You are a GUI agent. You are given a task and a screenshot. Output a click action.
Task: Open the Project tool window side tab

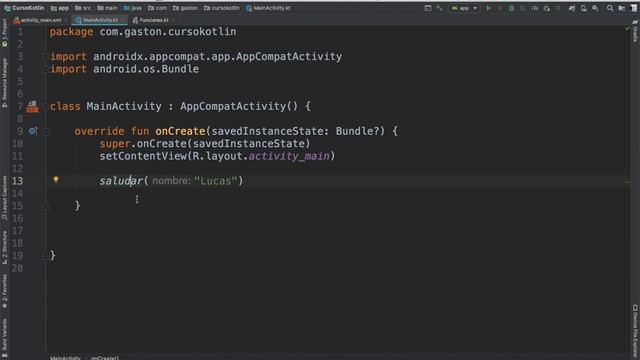(4, 33)
